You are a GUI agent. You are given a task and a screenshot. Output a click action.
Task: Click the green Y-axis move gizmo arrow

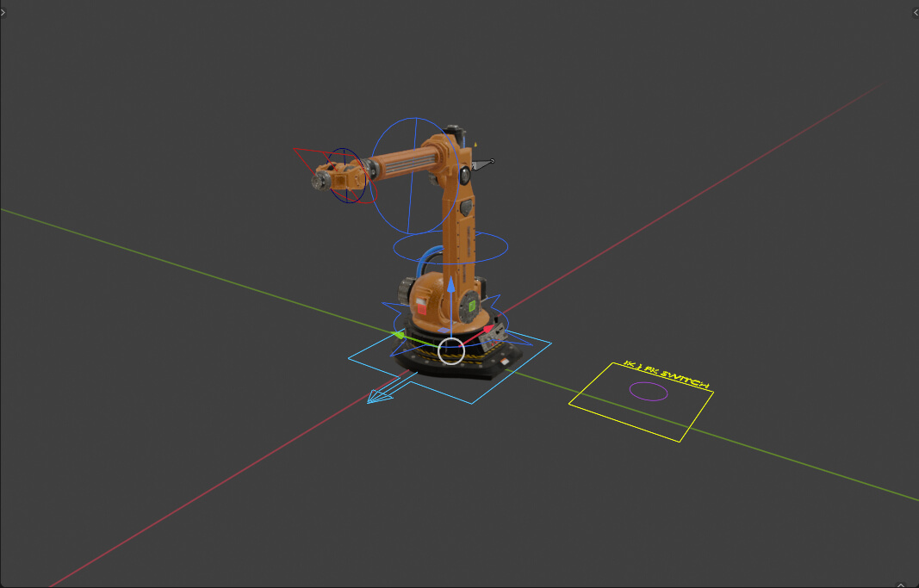(398, 334)
